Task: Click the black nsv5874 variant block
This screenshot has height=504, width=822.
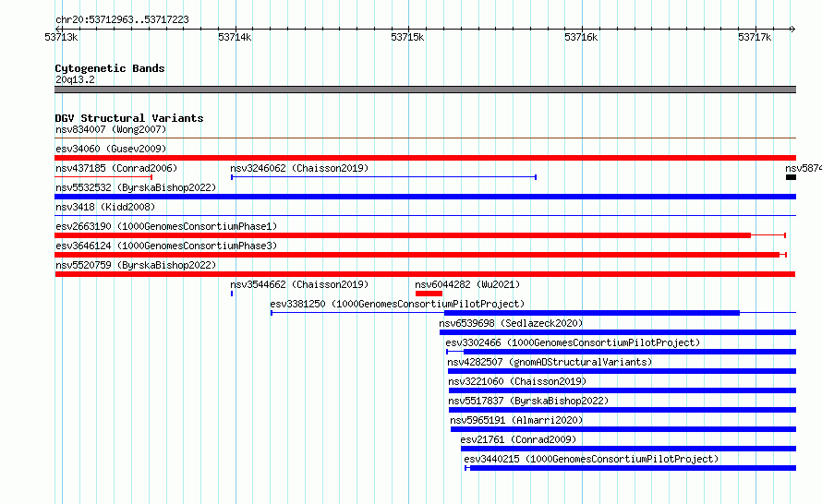Action: pyautogui.click(x=792, y=177)
